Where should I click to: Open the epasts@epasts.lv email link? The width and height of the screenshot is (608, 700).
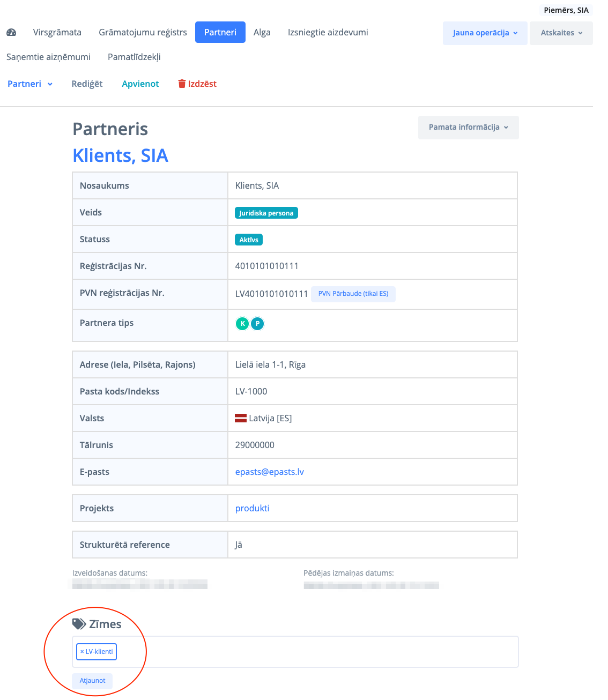tap(270, 472)
